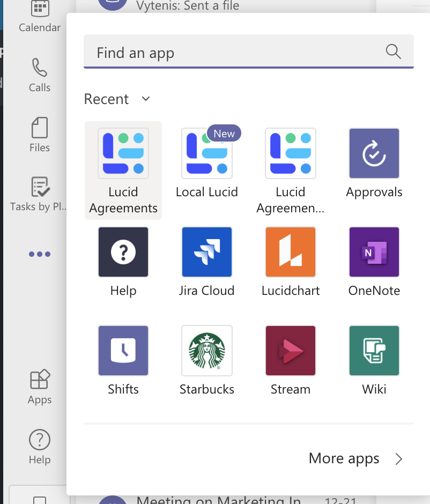430x504 pixels.
Task: Open the Shifts app
Action: [x=123, y=361]
